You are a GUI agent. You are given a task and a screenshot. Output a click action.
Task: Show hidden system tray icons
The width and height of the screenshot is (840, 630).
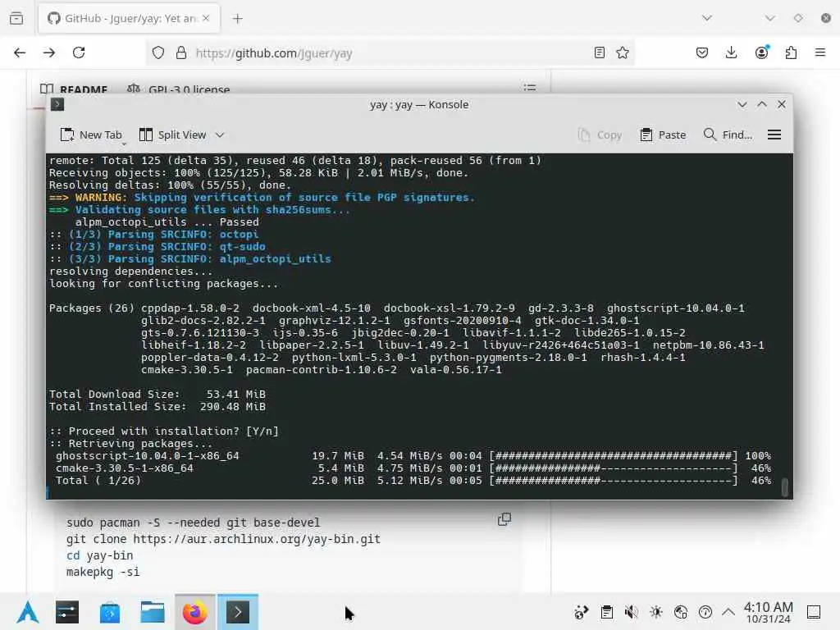pos(728,612)
